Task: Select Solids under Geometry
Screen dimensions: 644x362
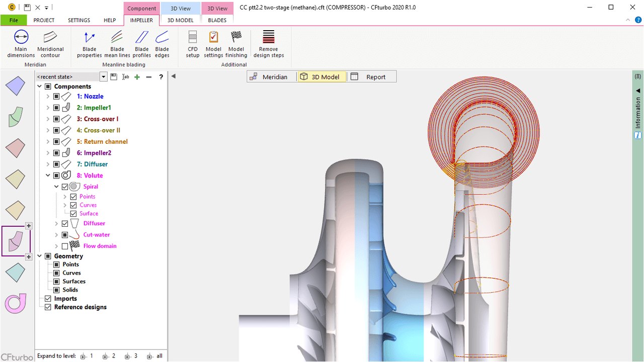Action: click(70, 290)
